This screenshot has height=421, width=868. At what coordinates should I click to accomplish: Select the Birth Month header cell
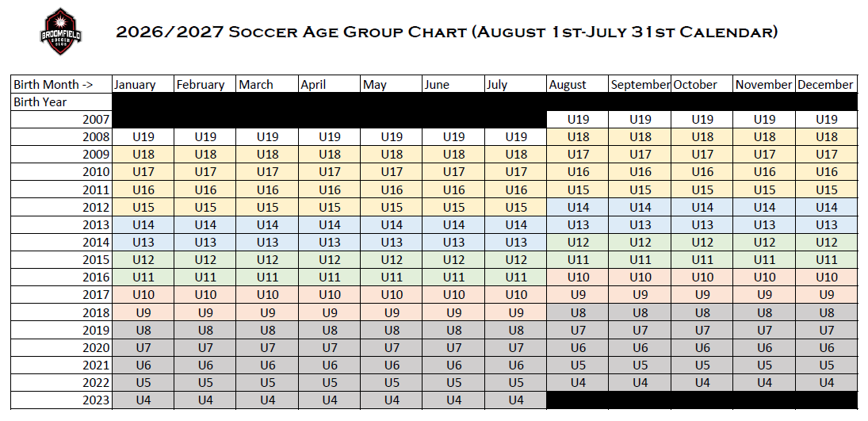pos(61,85)
